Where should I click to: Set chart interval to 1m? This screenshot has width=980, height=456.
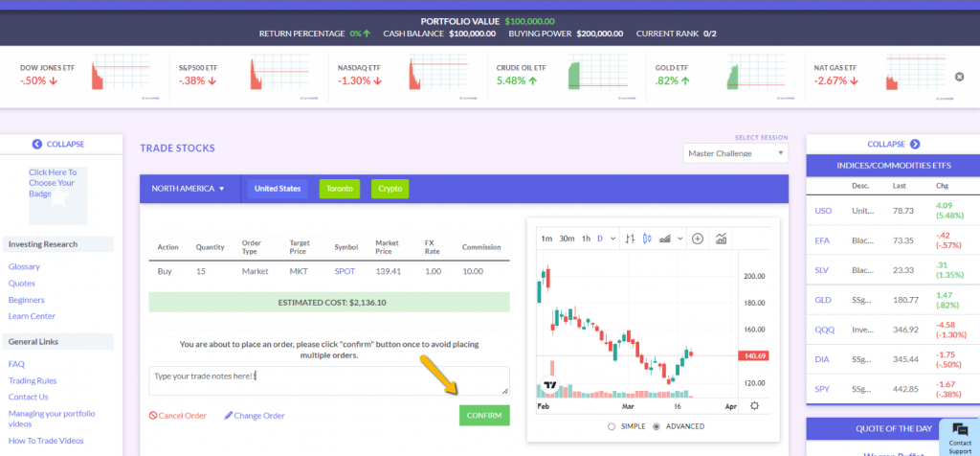pos(546,239)
